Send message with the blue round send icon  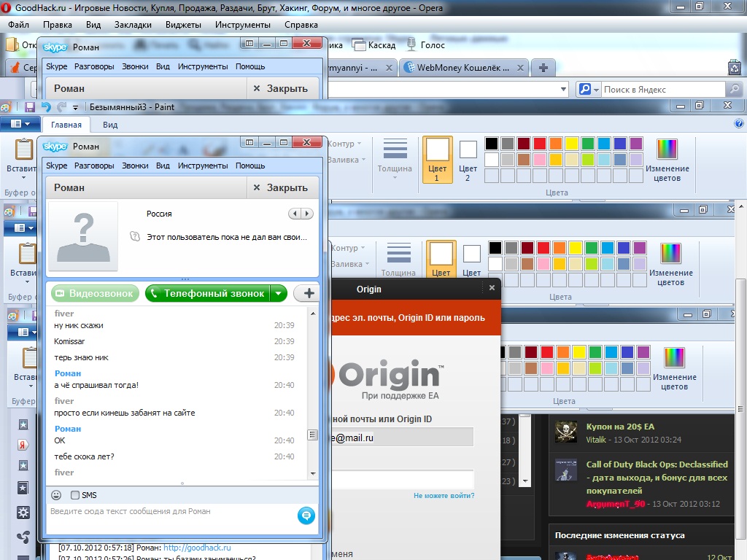[x=306, y=516]
